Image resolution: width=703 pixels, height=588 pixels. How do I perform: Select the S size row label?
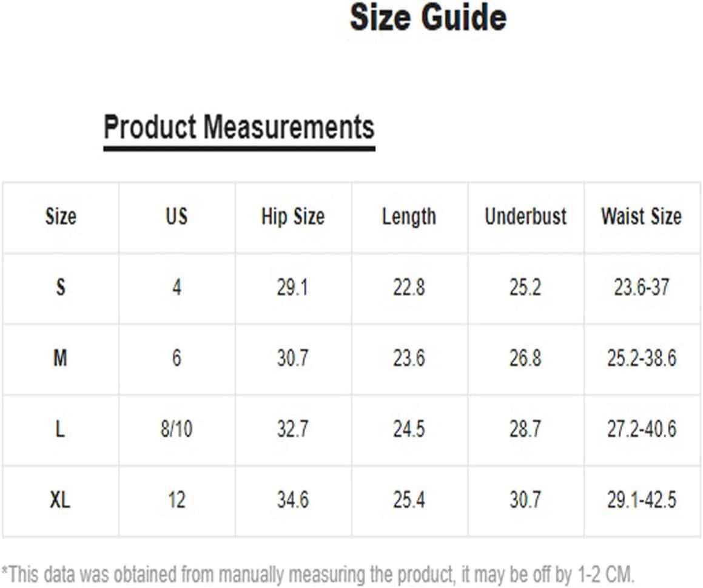click(61, 287)
